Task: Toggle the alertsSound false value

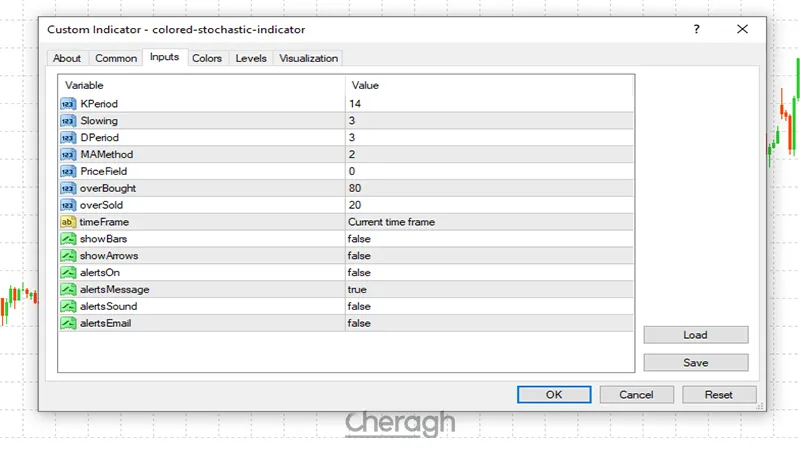Action: (x=359, y=306)
